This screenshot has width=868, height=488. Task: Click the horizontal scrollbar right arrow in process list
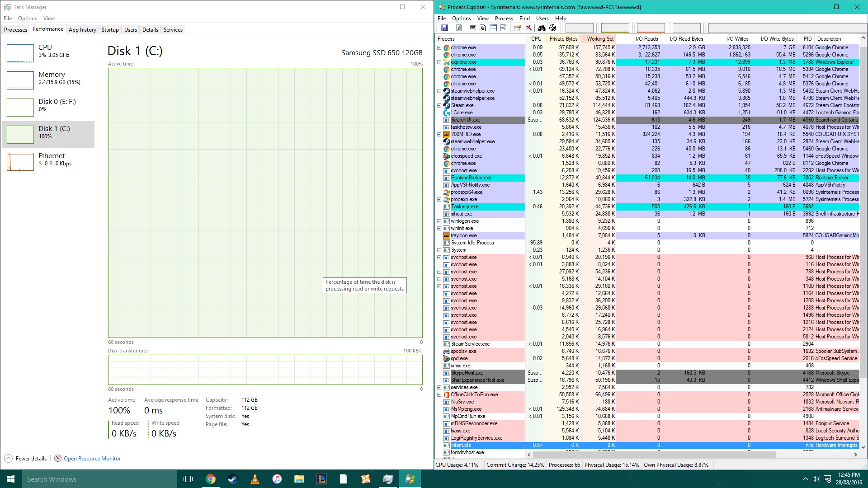tap(855, 455)
